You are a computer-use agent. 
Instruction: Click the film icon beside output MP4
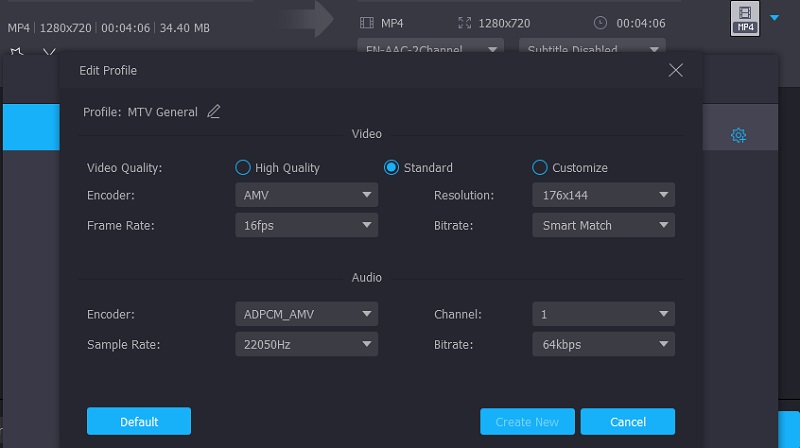(366, 22)
